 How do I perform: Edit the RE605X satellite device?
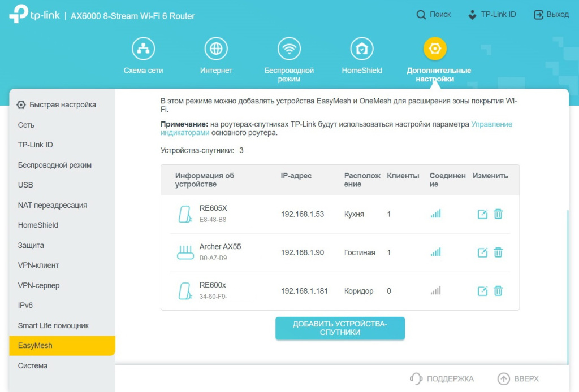click(x=483, y=214)
